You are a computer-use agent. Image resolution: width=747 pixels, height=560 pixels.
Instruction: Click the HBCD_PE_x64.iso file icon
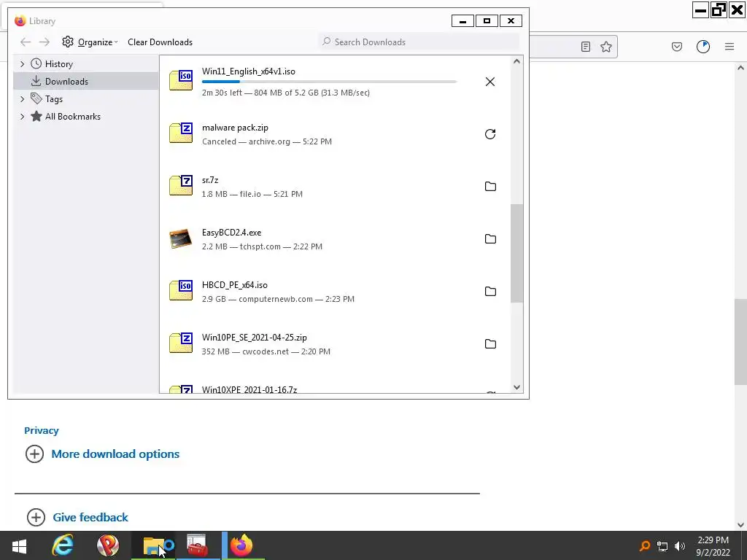[x=181, y=290]
